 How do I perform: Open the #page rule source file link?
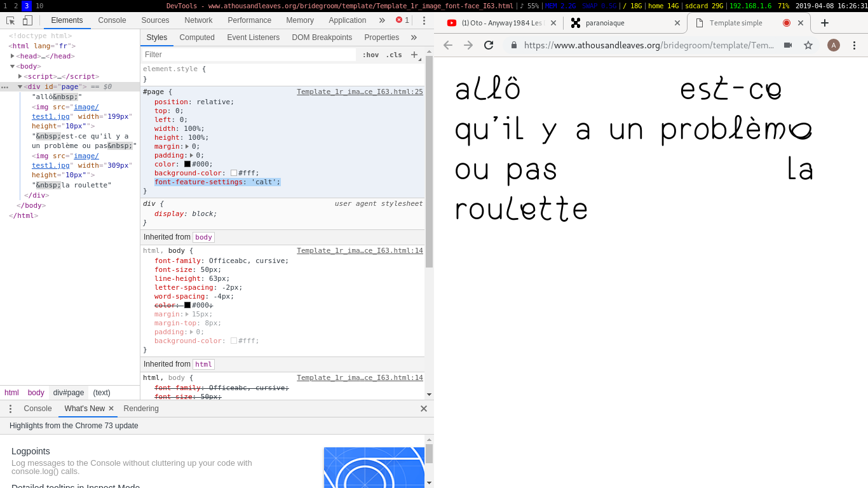(360, 91)
